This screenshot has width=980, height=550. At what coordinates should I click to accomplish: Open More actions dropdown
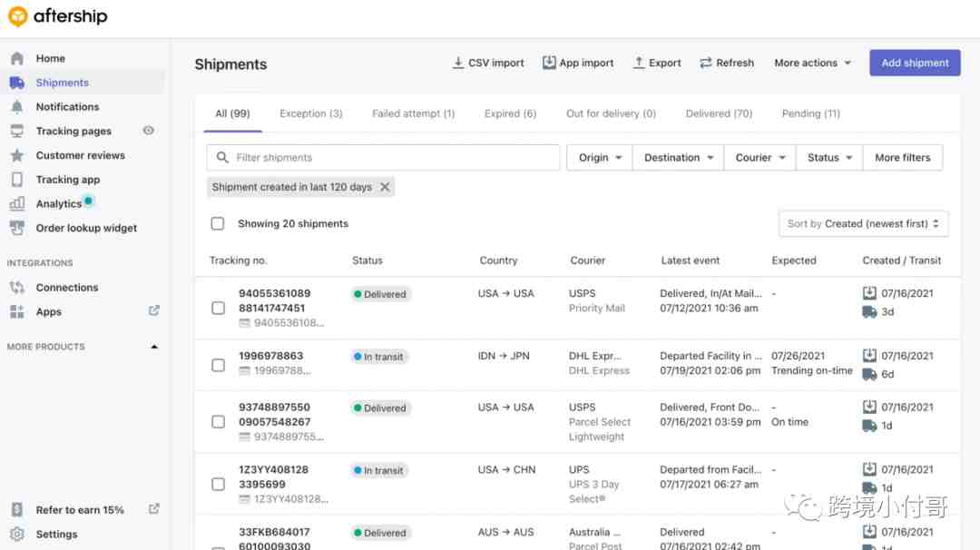coord(812,64)
